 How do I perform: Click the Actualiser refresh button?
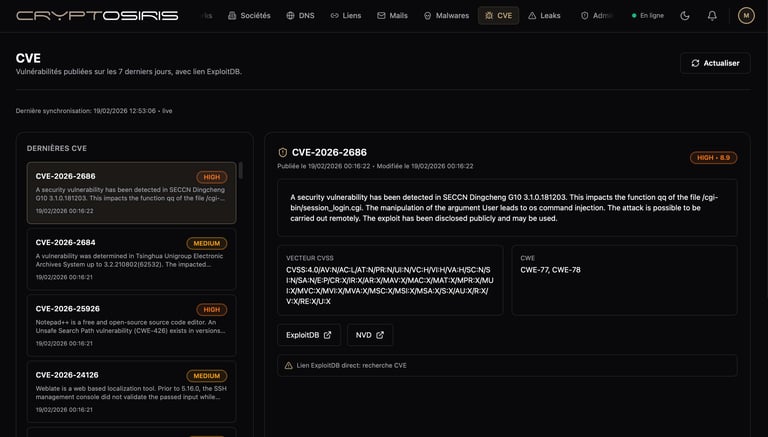coord(715,63)
